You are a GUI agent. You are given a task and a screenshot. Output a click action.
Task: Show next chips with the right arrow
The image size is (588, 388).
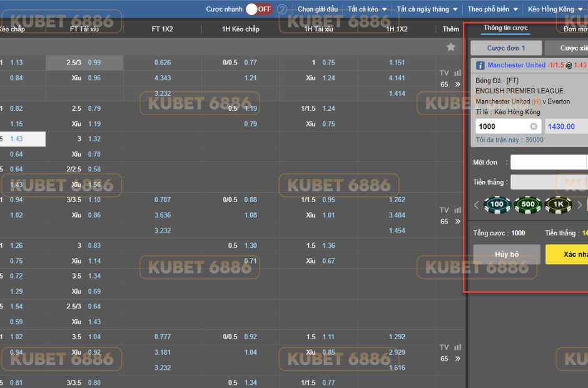[579, 205]
